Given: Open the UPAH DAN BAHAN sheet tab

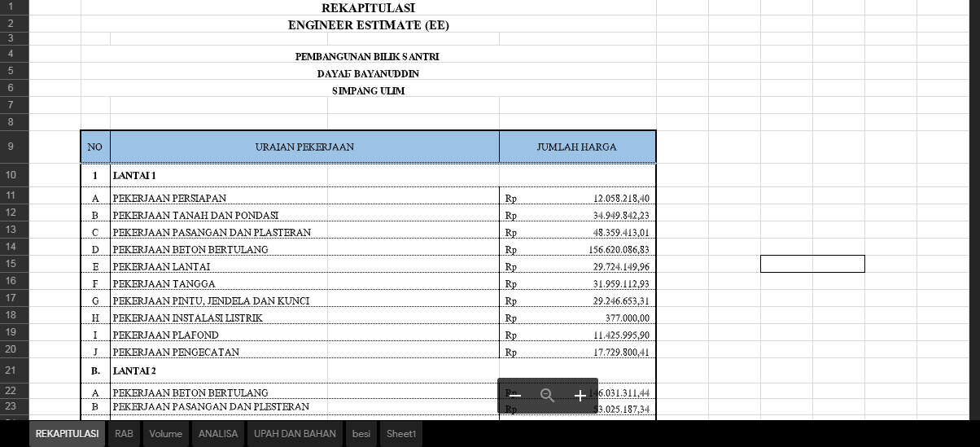Looking at the screenshot, I should tap(295, 434).
